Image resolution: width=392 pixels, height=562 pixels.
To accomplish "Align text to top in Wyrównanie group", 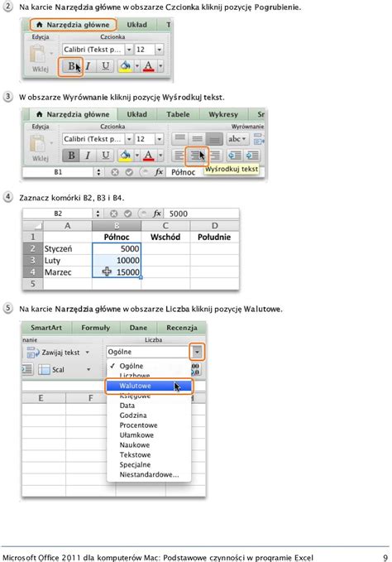I will coord(180,139).
